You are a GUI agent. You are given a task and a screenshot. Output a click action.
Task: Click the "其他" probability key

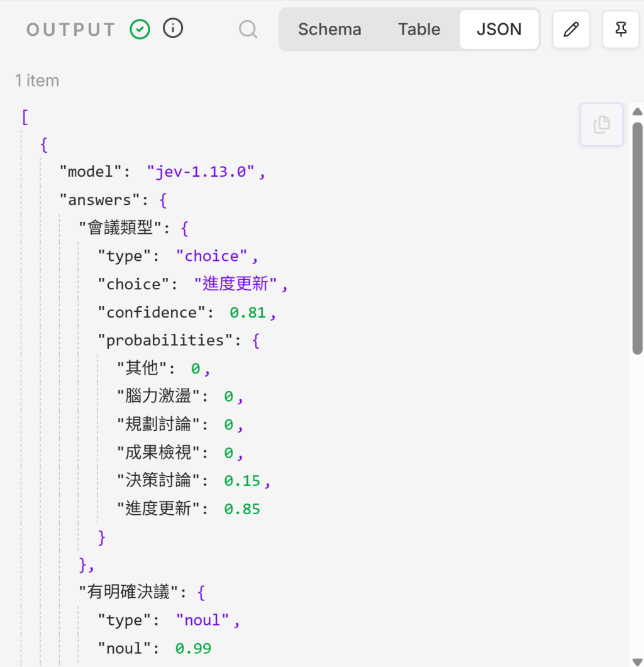pyautogui.click(x=142, y=368)
